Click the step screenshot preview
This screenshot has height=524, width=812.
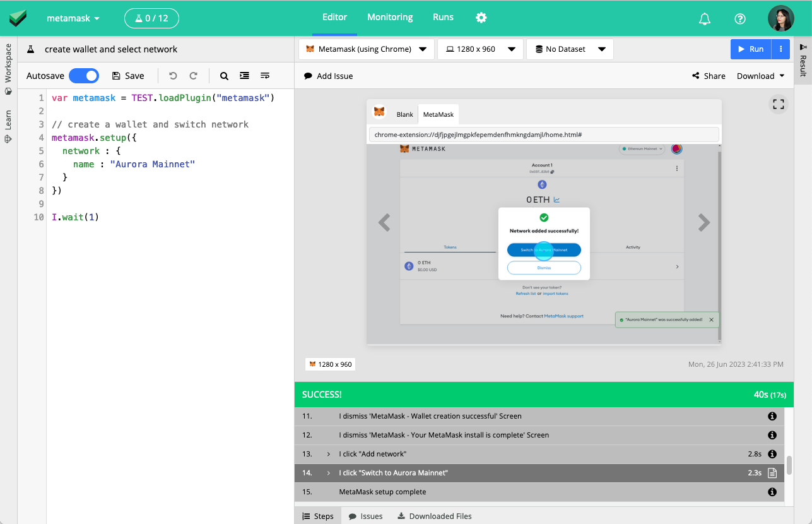point(544,222)
